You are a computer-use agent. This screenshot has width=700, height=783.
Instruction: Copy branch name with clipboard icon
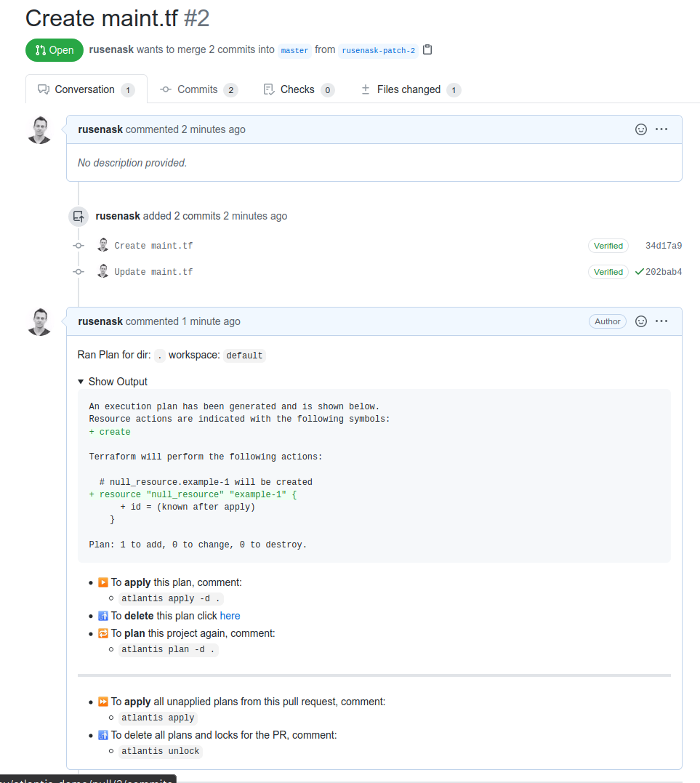pyautogui.click(x=427, y=50)
